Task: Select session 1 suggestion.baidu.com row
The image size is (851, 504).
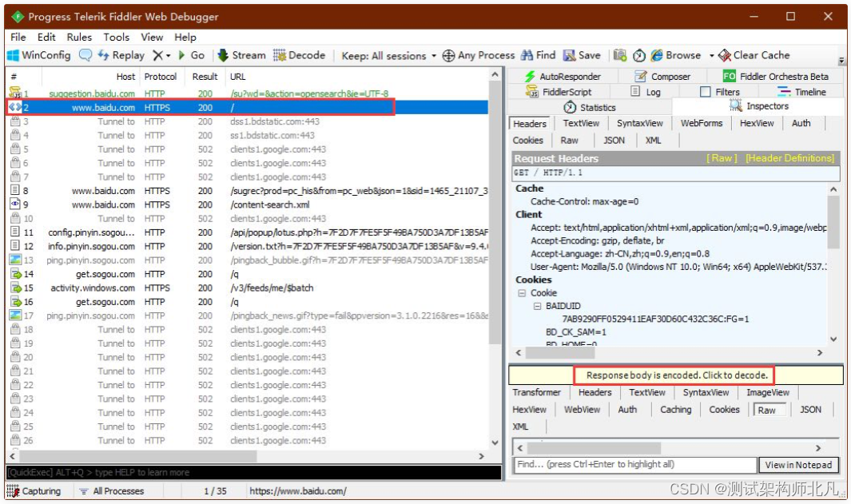Action: click(x=248, y=93)
